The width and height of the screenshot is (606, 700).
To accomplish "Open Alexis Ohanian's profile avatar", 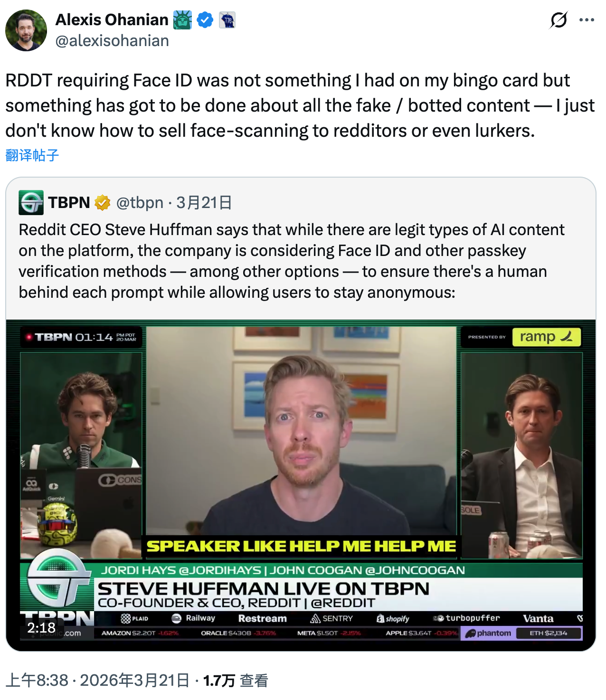I will [26, 30].
